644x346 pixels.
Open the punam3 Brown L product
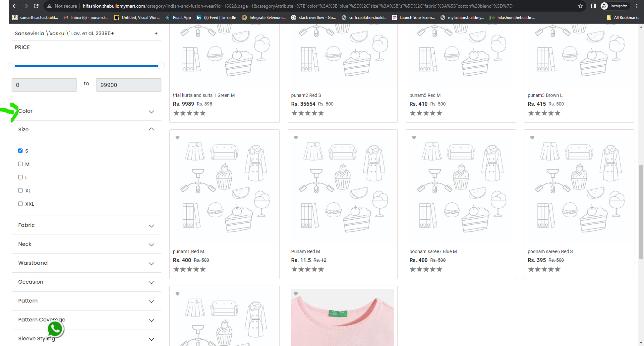click(545, 95)
